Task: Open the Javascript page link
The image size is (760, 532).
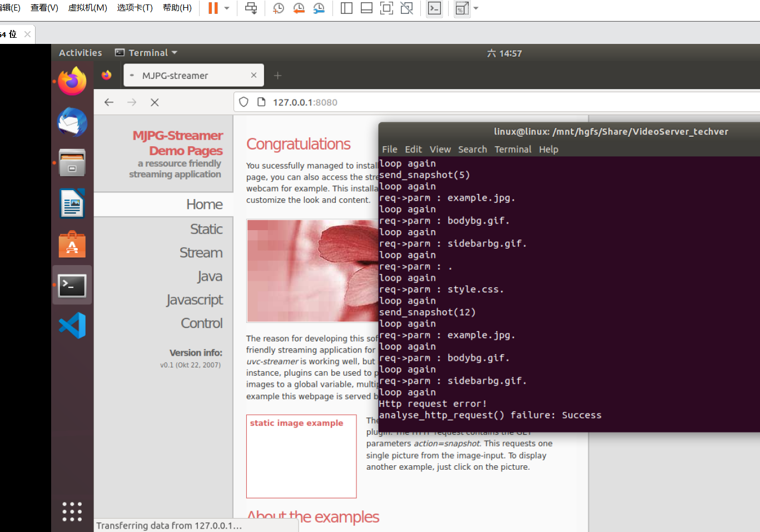Action: (195, 300)
